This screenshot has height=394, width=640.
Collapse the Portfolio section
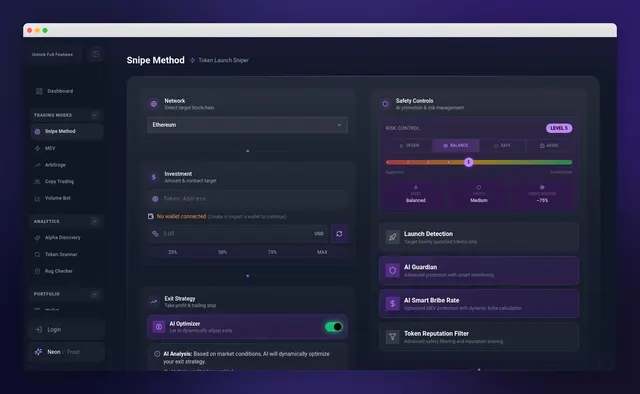94,294
